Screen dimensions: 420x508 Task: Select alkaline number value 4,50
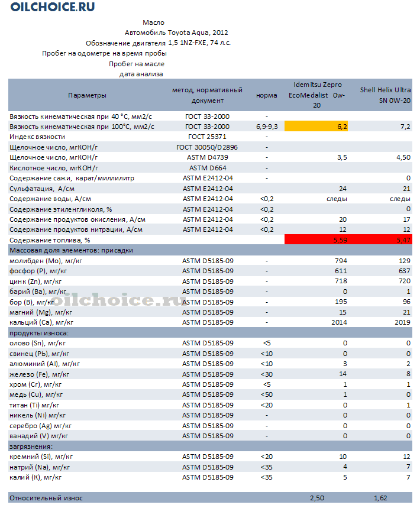click(x=403, y=157)
